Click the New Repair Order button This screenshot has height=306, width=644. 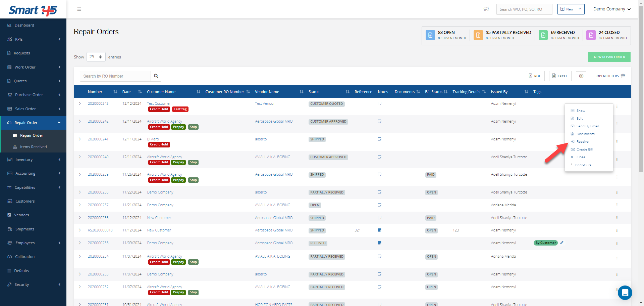pyautogui.click(x=609, y=57)
